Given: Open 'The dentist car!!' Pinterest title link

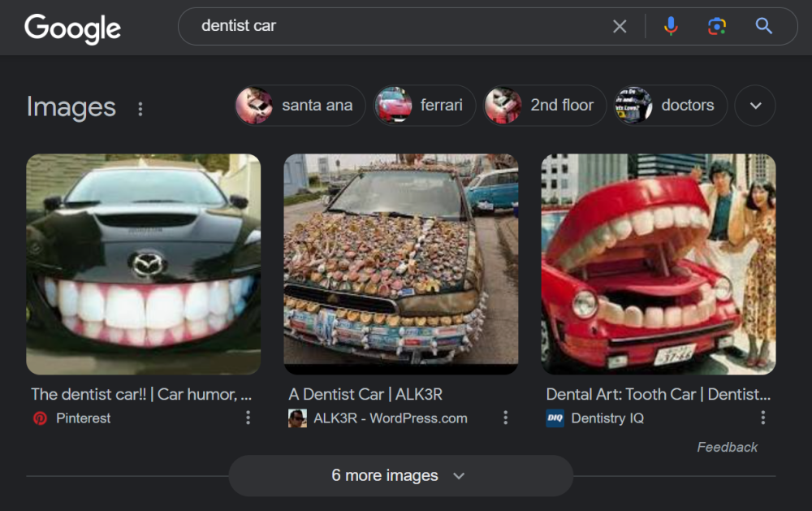Looking at the screenshot, I should coord(141,394).
